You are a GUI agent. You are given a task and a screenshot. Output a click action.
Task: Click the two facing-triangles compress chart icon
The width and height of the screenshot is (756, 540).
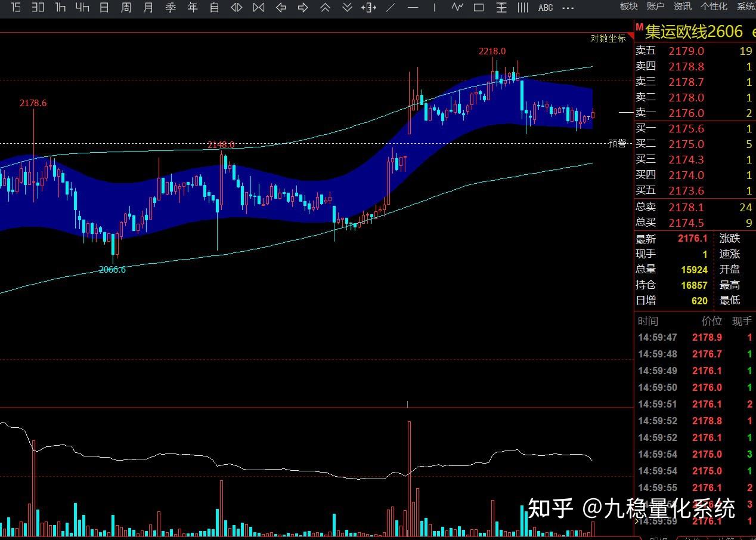(x=237, y=7)
